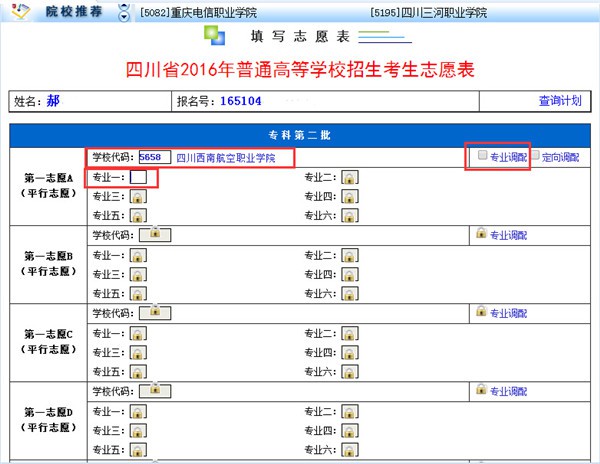This screenshot has height=464, width=600.
Task: Click the 定向调配 link of 第一志愿A
Action: click(x=560, y=157)
